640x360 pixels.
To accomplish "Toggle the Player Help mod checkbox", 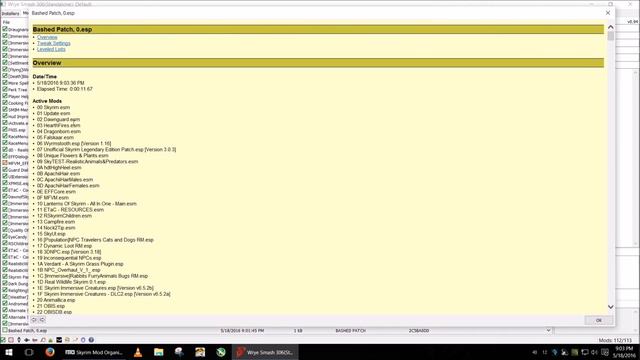I will 5,96.
